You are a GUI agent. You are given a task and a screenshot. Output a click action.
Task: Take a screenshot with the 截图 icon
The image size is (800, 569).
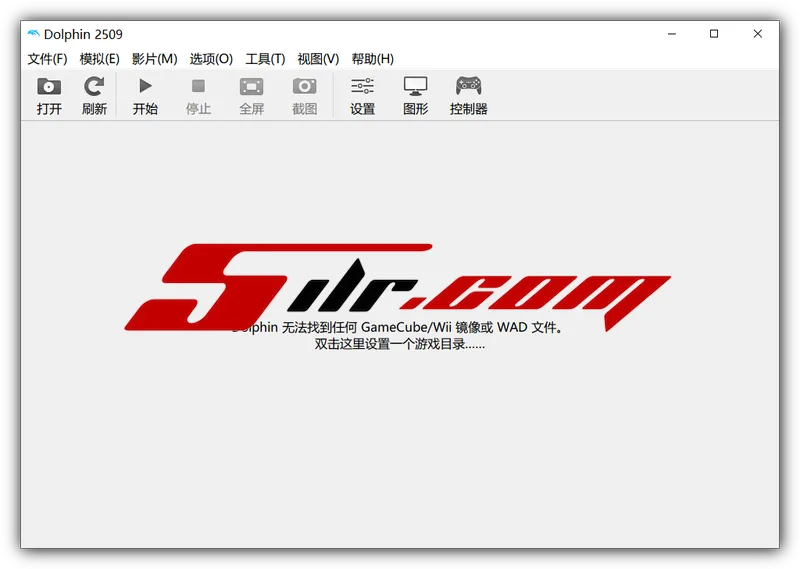pyautogui.click(x=305, y=86)
